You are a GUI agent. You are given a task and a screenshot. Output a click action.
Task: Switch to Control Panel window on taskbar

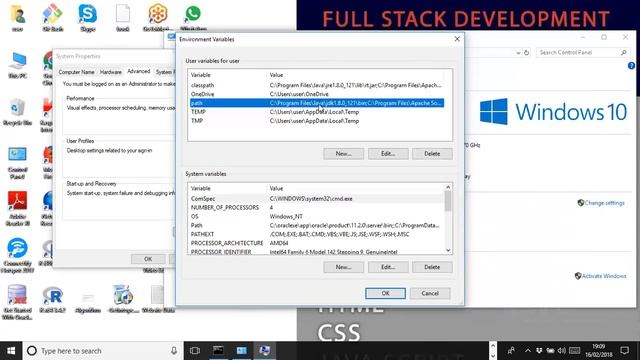coord(242,351)
